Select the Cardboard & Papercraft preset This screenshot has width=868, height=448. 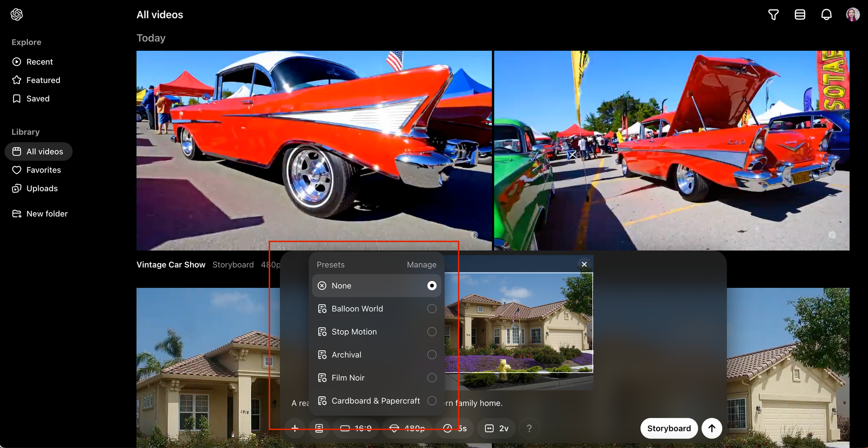[x=377, y=401]
